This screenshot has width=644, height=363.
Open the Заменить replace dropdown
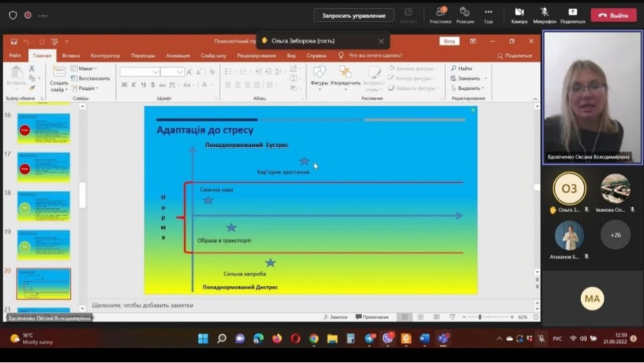pyautogui.click(x=469, y=78)
